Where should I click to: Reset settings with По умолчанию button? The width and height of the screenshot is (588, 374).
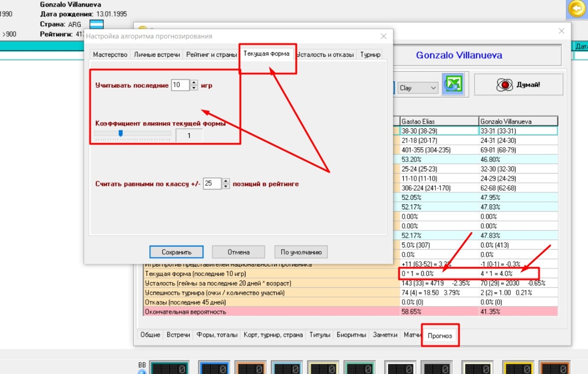click(301, 252)
